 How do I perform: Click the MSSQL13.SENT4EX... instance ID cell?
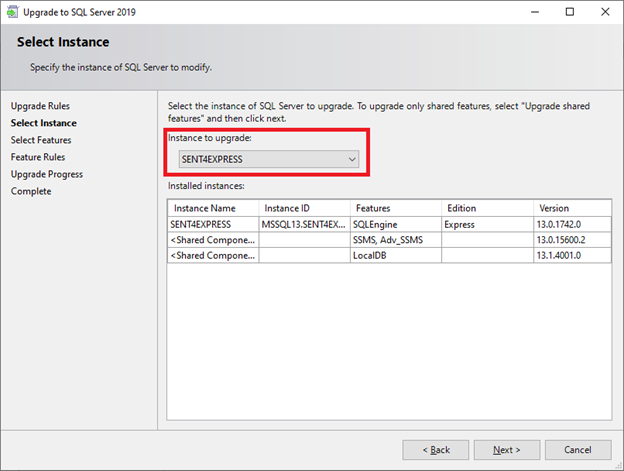click(x=304, y=224)
